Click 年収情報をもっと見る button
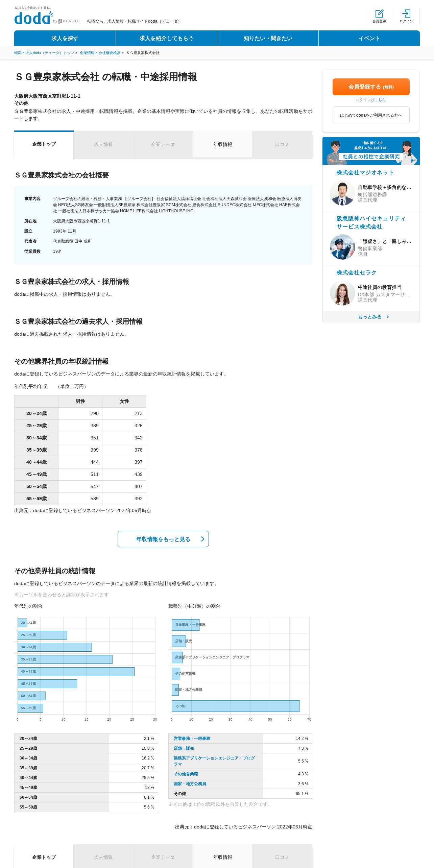The height and width of the screenshot is (868, 434). coord(163,539)
